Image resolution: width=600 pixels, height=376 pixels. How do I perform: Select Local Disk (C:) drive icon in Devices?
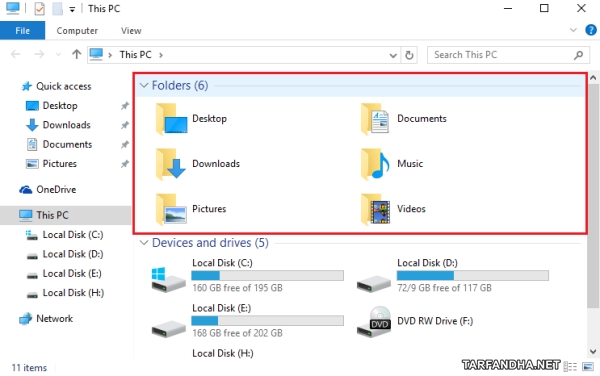pos(168,280)
